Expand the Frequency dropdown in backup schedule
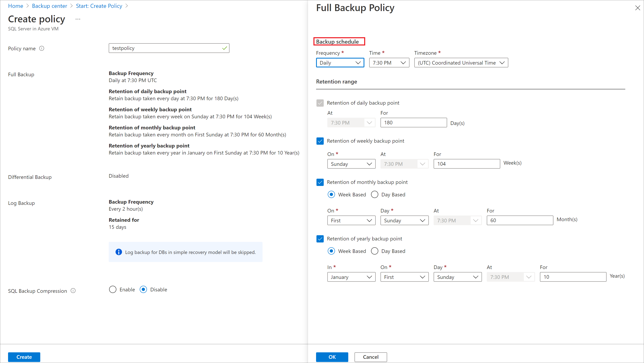 (x=339, y=62)
